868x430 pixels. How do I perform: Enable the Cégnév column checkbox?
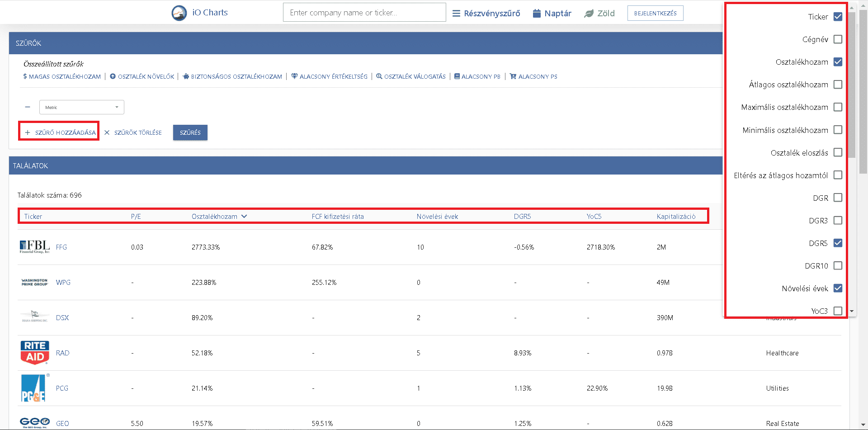[838, 39]
